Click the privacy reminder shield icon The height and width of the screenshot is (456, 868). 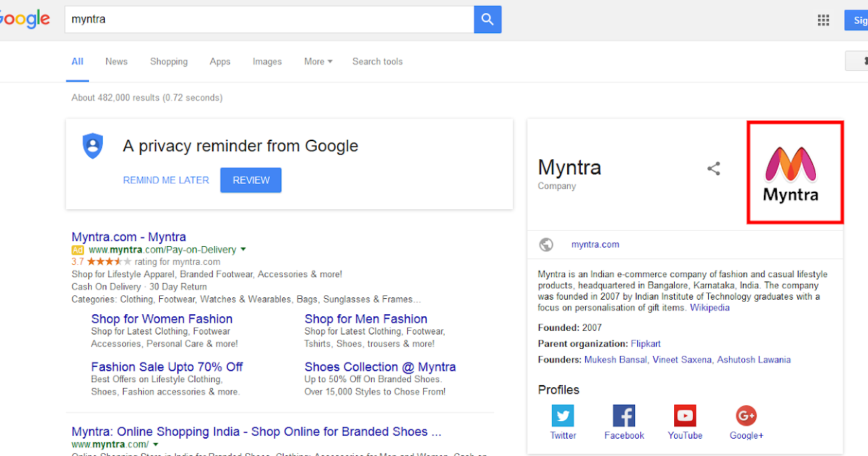[x=93, y=145]
